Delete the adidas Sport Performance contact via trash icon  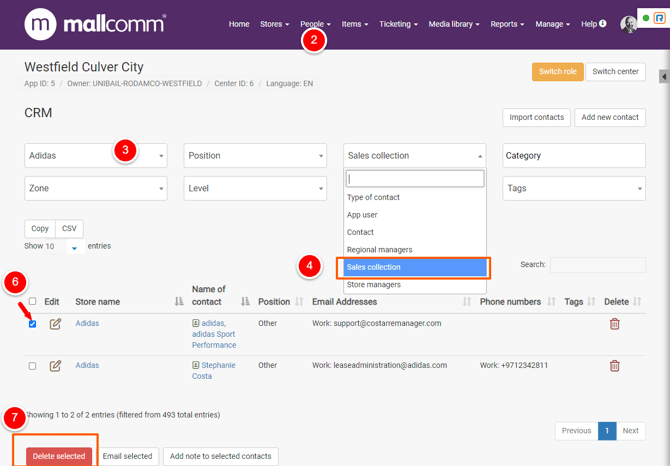coord(614,324)
